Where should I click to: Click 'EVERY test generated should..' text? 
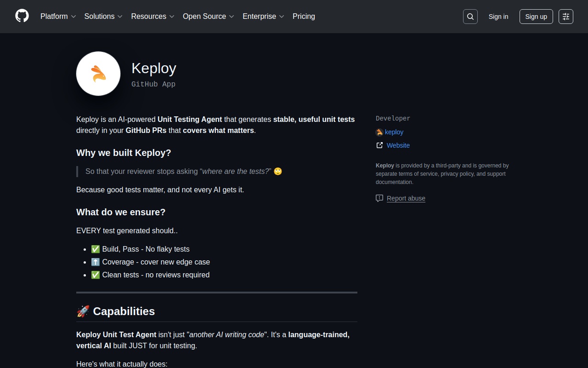127,230
